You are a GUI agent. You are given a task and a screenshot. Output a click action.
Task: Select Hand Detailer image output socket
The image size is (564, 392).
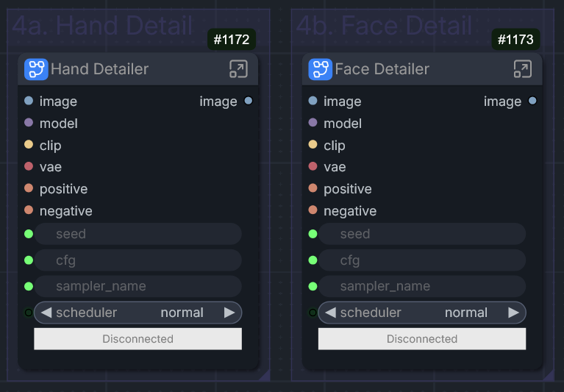pyautogui.click(x=249, y=101)
